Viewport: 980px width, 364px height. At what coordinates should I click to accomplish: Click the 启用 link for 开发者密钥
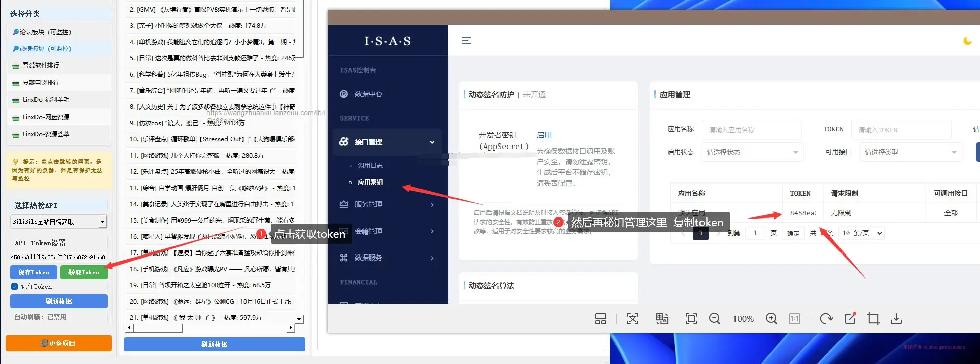[544, 135]
